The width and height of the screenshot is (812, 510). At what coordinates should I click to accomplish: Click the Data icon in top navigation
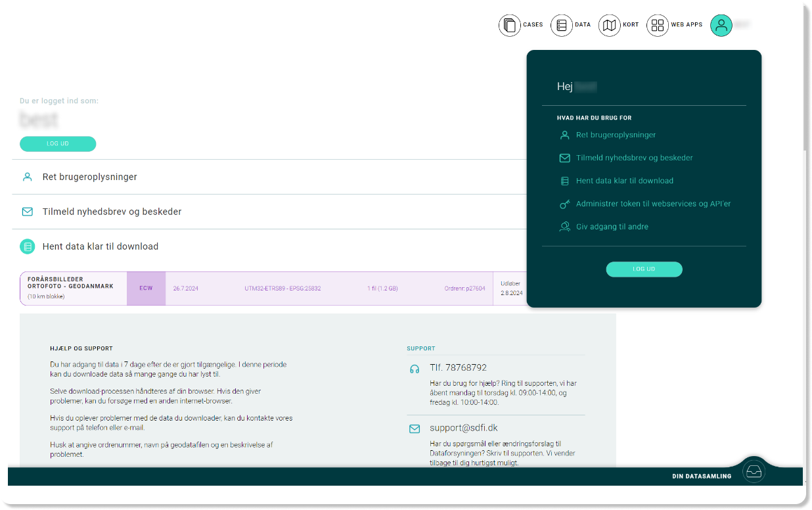tap(561, 25)
